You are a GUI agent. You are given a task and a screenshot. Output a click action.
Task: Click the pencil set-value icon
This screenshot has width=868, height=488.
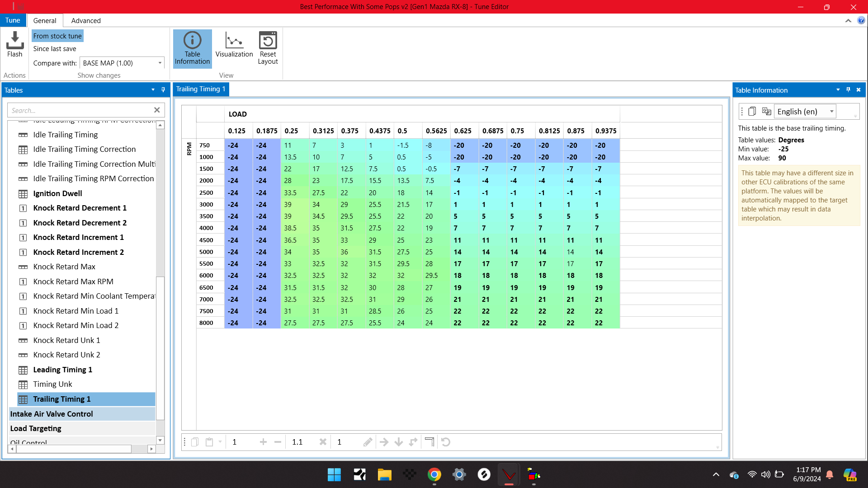(368, 442)
